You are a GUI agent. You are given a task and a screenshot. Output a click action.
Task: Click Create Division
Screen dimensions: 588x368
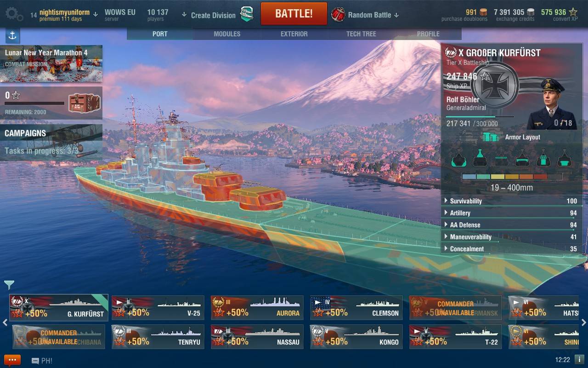click(209, 15)
